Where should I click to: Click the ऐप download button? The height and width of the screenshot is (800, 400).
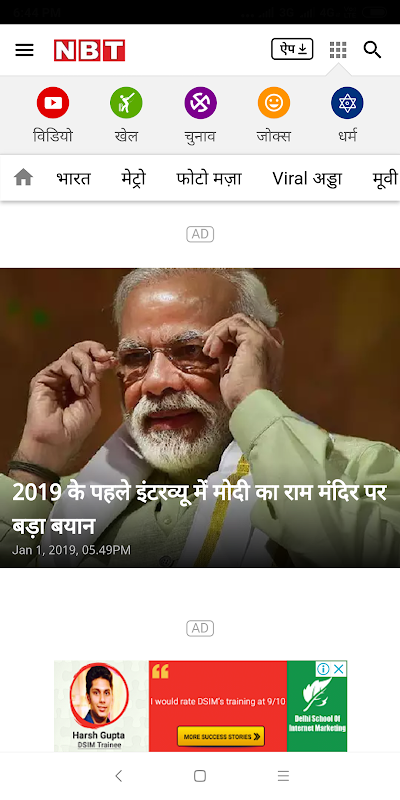click(x=292, y=49)
